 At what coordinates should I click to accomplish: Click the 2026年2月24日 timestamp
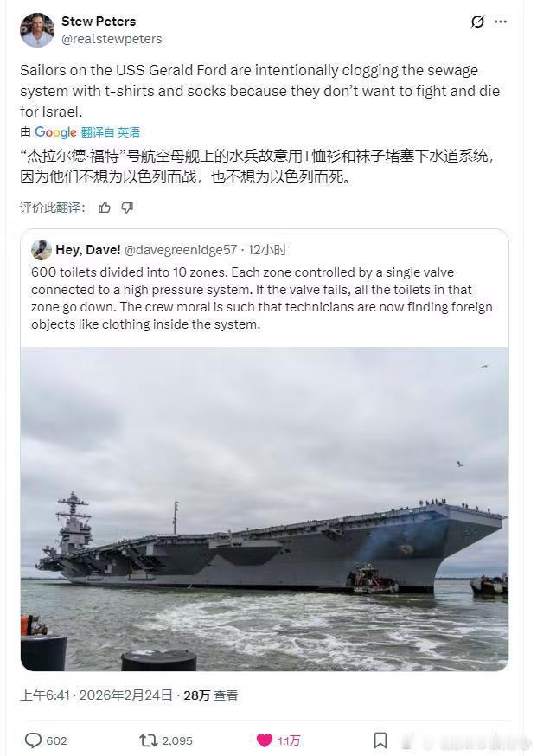(x=125, y=695)
